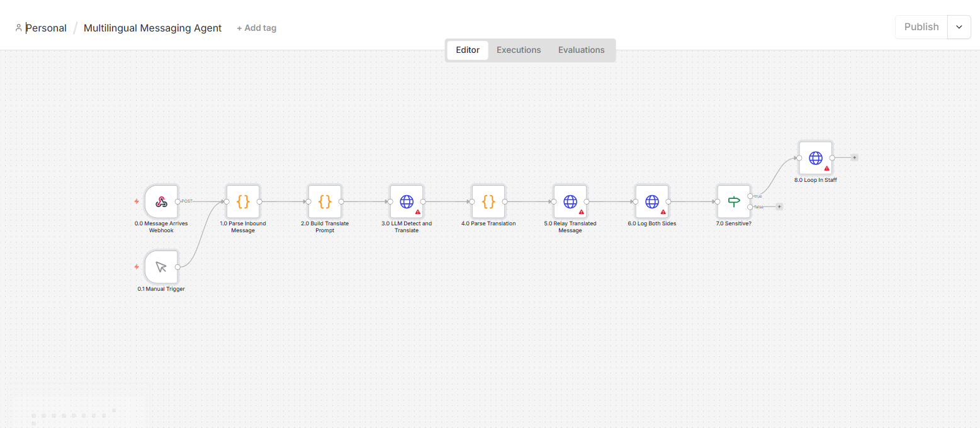
Task: Click the "8.0 Loop In Staff" label
Action: 816,180
